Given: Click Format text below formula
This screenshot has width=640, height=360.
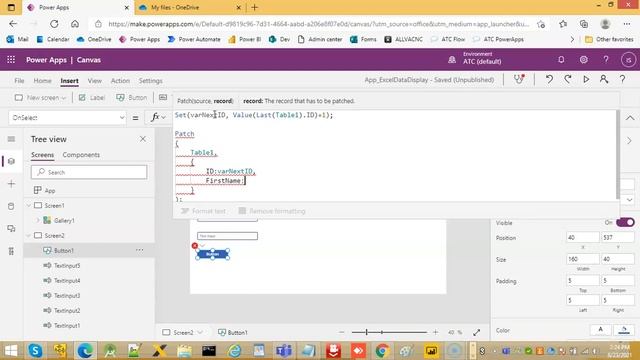Looking at the screenshot, I should click(x=203, y=211).
